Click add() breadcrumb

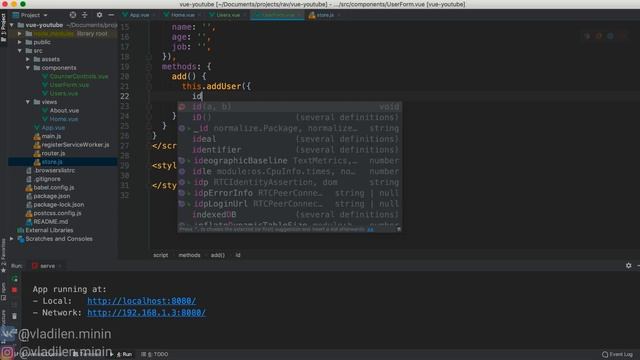(x=218, y=255)
